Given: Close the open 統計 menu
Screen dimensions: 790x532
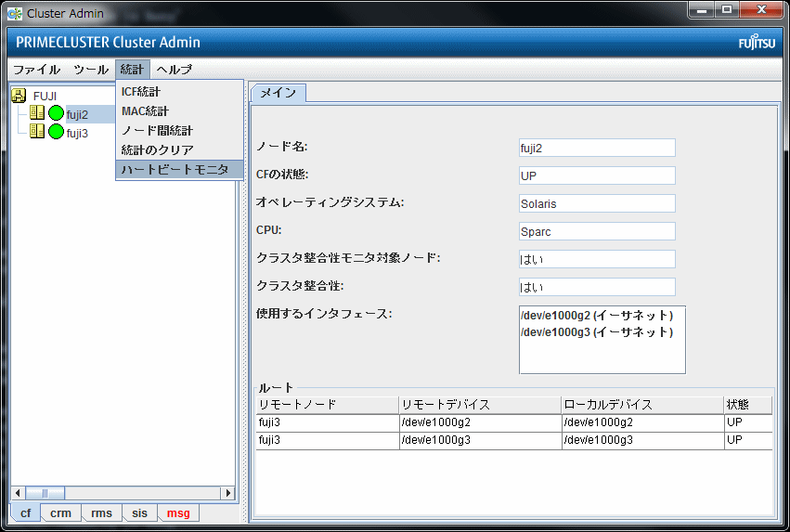Looking at the screenshot, I should tap(133, 69).
